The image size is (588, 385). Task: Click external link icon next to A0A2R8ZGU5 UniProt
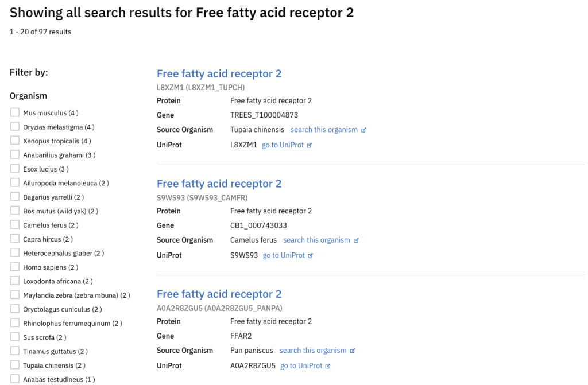328,366
